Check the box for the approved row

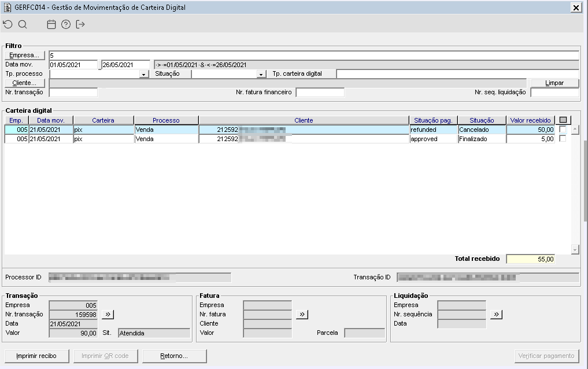(x=563, y=139)
